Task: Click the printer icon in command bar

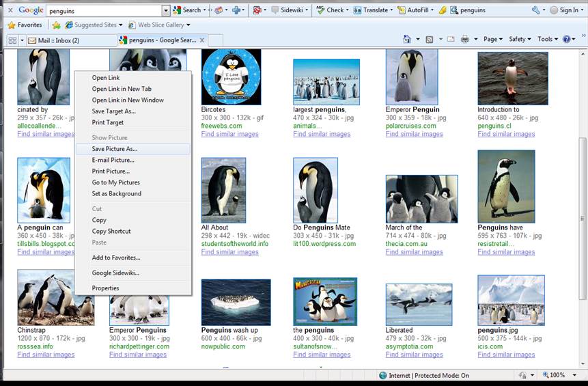Action: point(464,40)
